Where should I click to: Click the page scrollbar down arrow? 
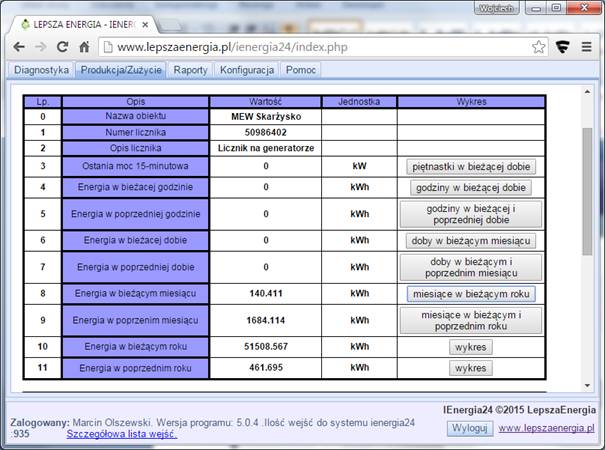587,385
